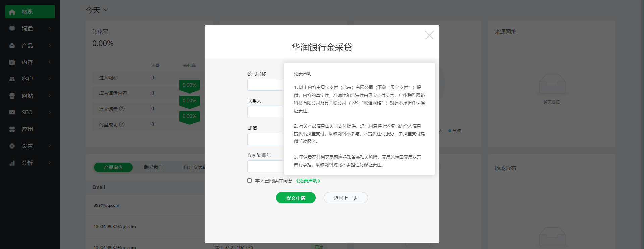
Task: Click help icon next to 询盘成功
Action: [x=122, y=124]
